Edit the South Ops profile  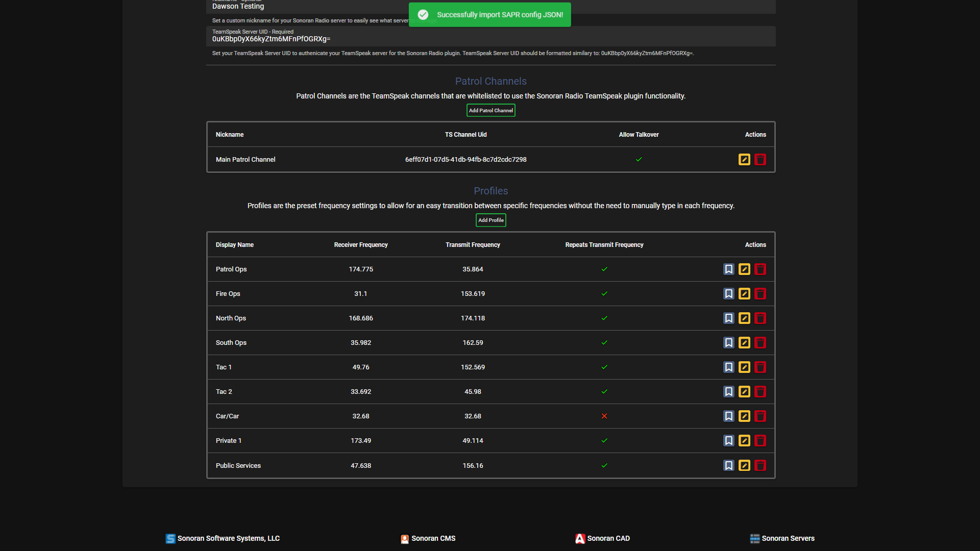pyautogui.click(x=744, y=343)
